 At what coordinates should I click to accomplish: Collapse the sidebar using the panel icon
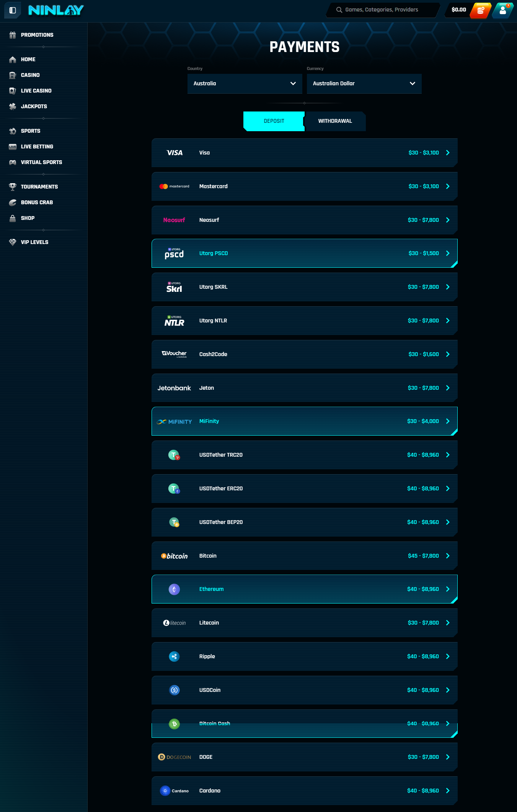(x=13, y=10)
